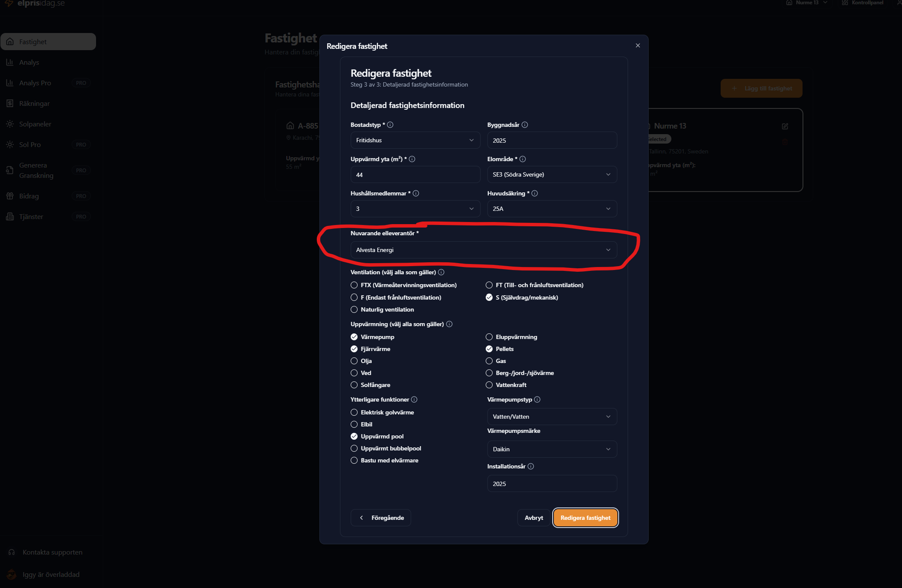
Task: Click edit icon on Nurme 13 card
Action: click(785, 126)
